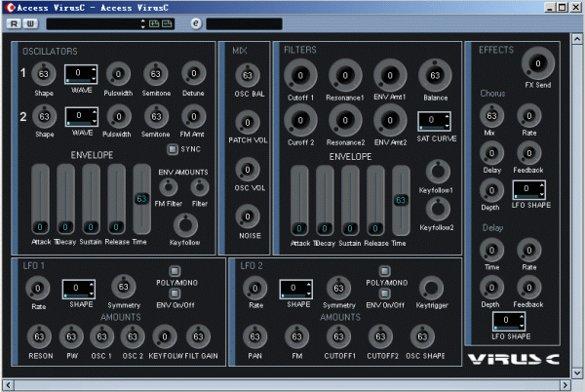The width and height of the screenshot is (585, 392).
Task: Click the ENV Amt1 knob
Action: click(390, 75)
